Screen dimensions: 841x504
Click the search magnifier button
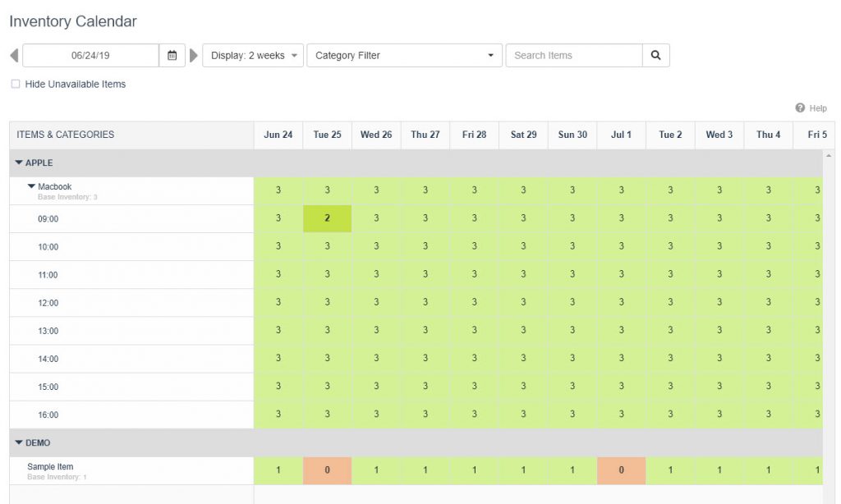pos(655,55)
